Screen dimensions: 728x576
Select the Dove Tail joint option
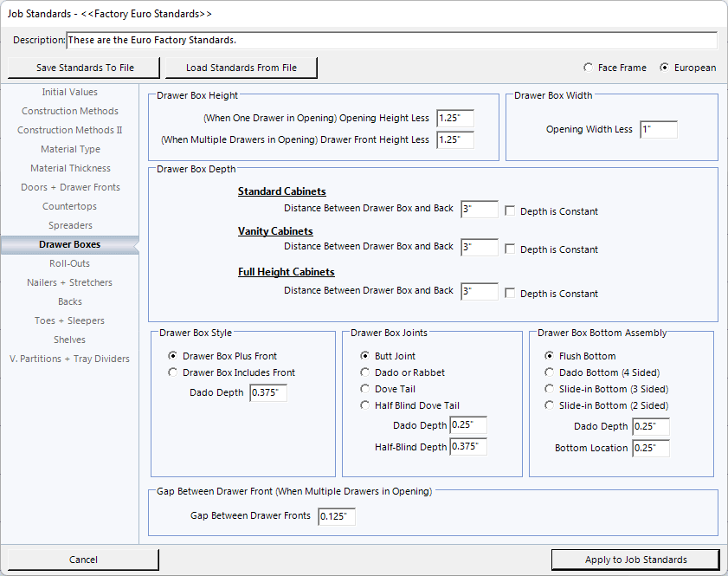tap(365, 389)
